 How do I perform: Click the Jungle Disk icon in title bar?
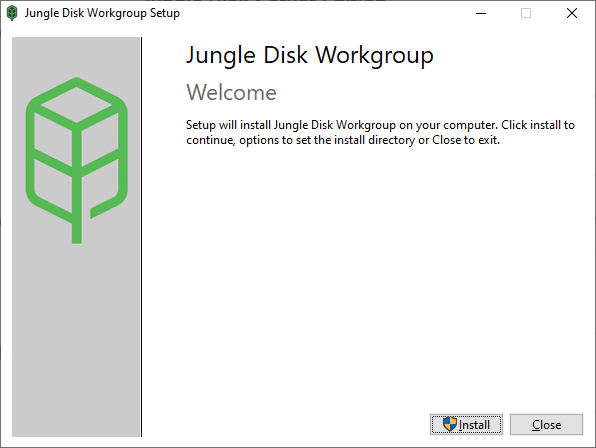pos(12,13)
